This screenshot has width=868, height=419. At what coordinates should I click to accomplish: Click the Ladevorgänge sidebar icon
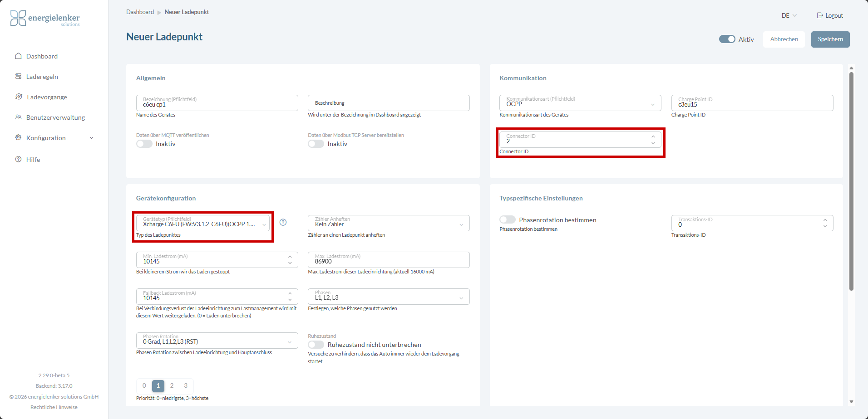point(19,97)
